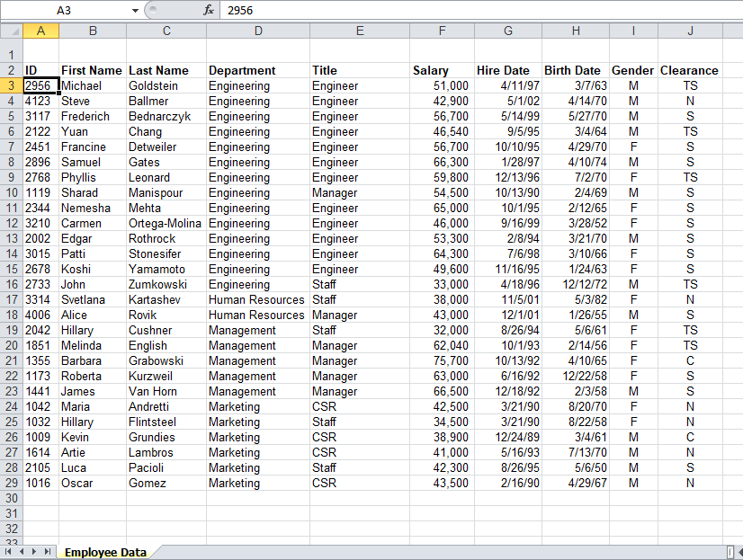Click the Clearance header cell
The width and height of the screenshot is (743, 560).
[691, 70]
